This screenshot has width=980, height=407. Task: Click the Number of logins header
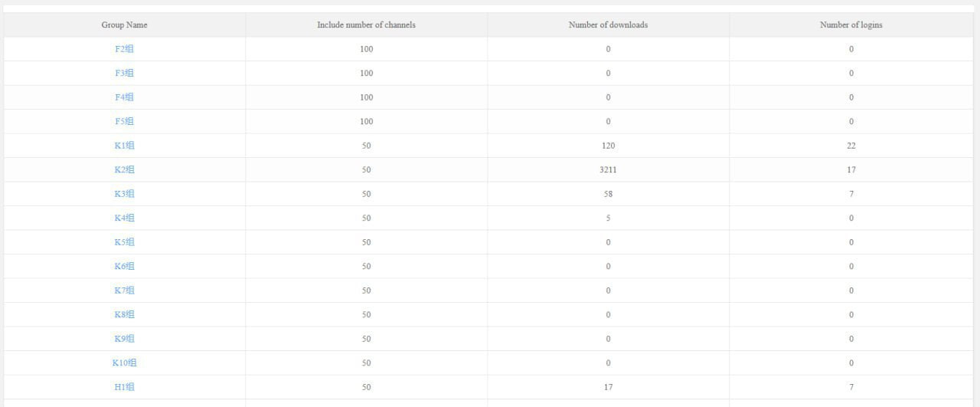tap(851, 25)
